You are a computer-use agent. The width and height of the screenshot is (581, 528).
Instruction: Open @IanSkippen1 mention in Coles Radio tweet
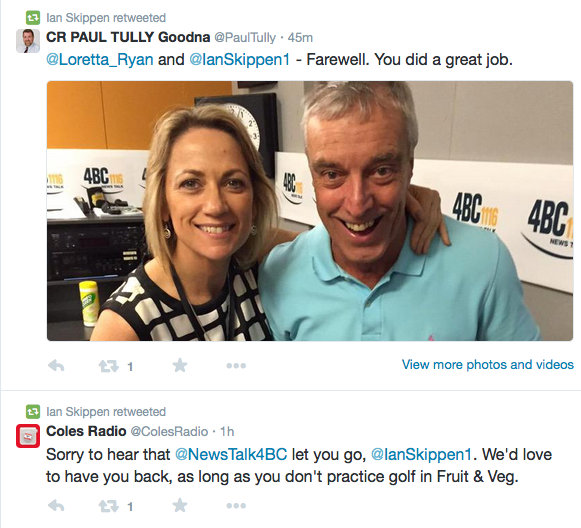coord(421,455)
